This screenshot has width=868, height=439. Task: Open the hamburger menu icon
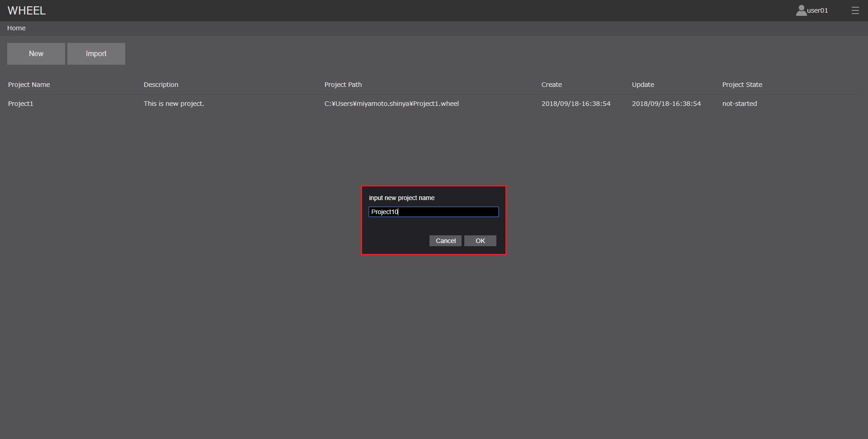tap(855, 10)
